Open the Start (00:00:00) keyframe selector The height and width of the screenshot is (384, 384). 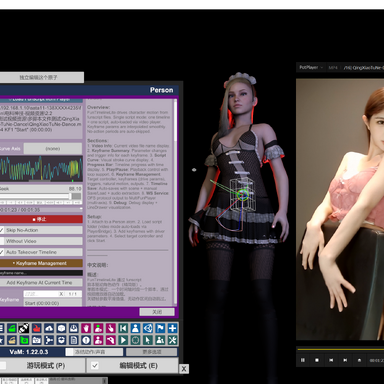pyautogui.click(x=53, y=303)
